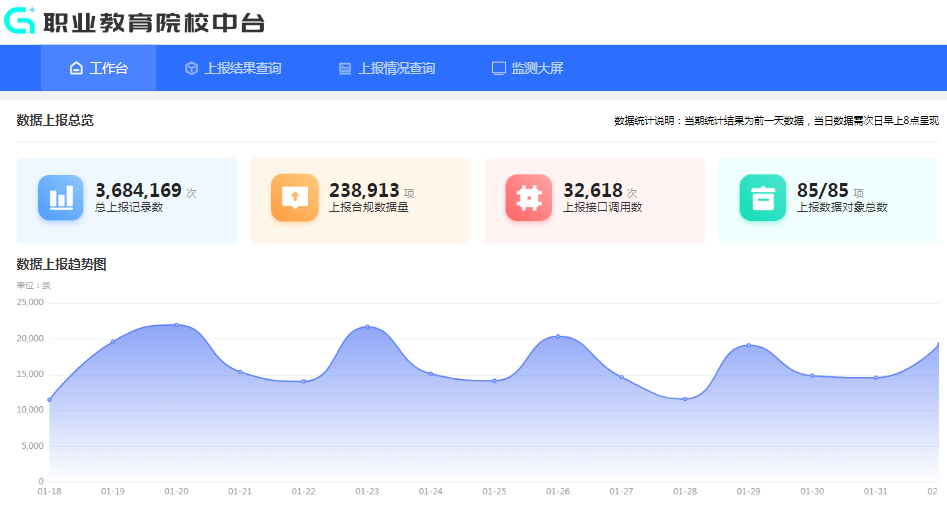This screenshot has height=513, width=947.
Task: Click the list icon beside 上报情况查询
Action: click(345, 68)
